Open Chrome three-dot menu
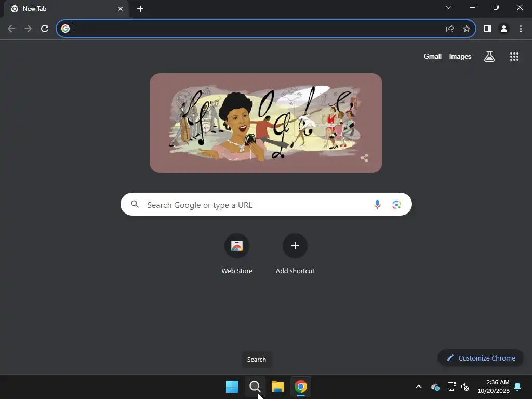Screen dimensions: 532x399 pyautogui.click(x=521, y=29)
